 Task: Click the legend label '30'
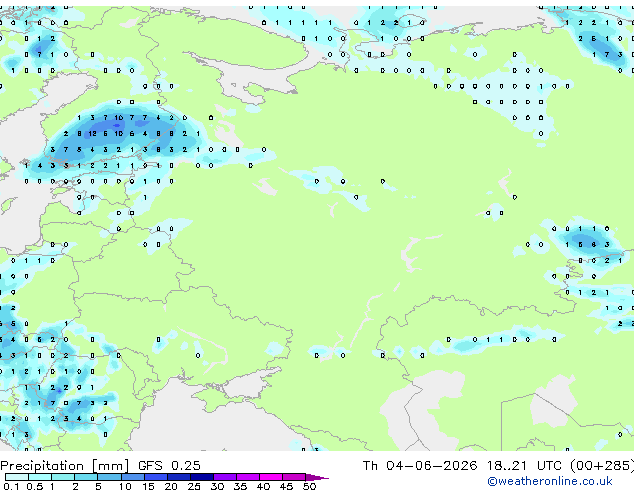pos(217,486)
